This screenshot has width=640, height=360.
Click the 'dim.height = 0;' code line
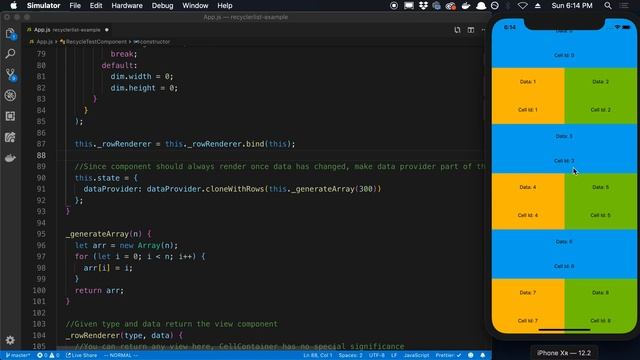click(144, 88)
